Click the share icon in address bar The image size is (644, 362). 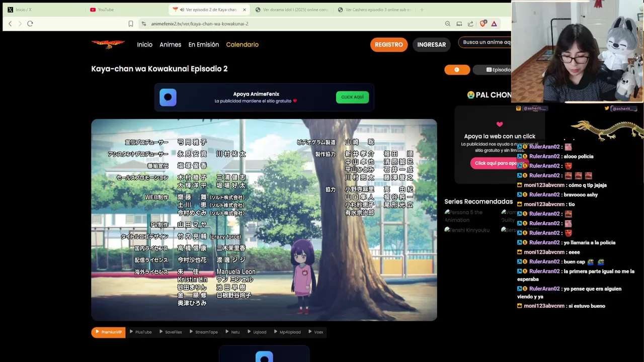[x=470, y=24]
